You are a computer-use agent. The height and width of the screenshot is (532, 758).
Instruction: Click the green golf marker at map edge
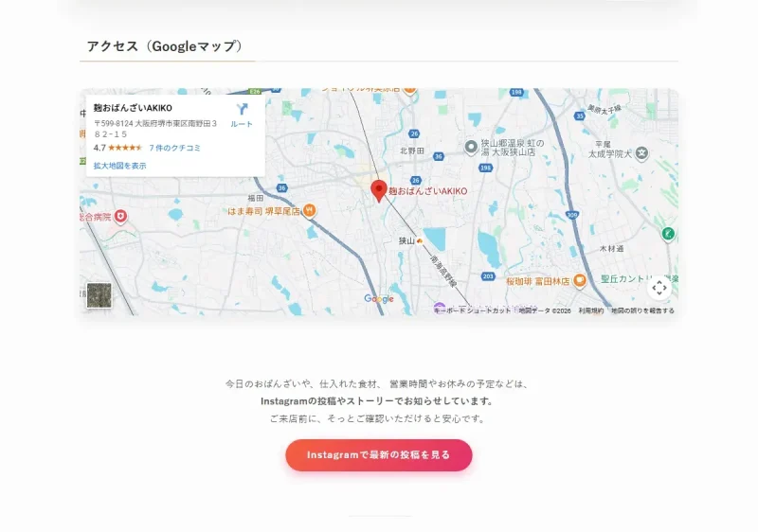(x=668, y=234)
